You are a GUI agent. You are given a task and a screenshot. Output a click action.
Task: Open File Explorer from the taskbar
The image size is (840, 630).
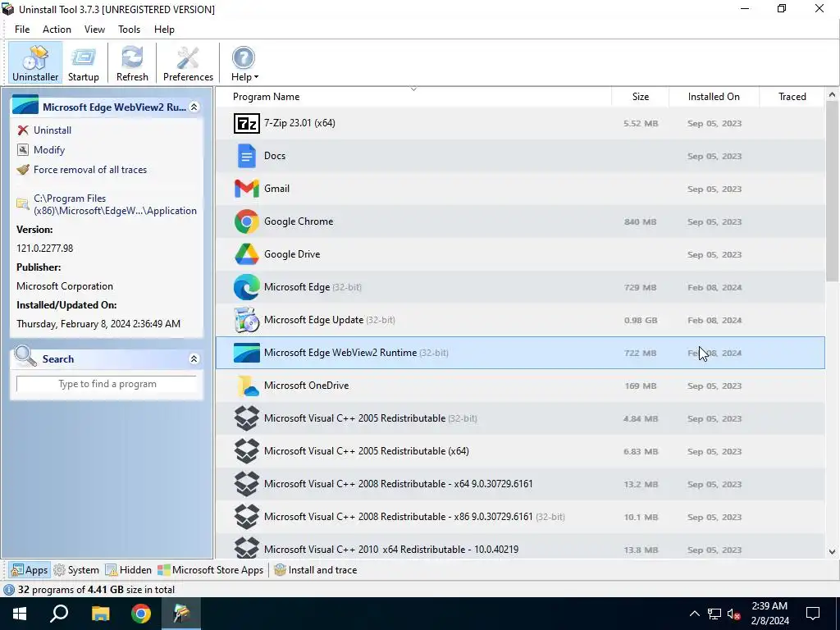(100, 614)
